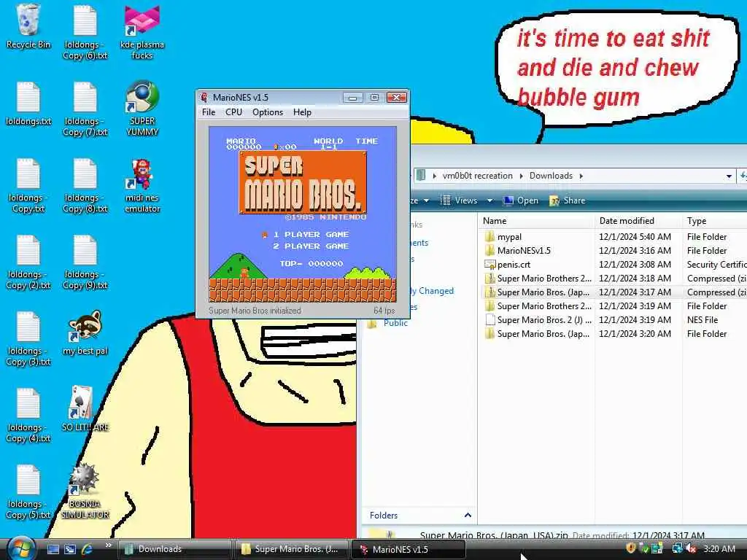Click the muted volume tray icon
This screenshot has width=747, height=560.
click(x=692, y=548)
